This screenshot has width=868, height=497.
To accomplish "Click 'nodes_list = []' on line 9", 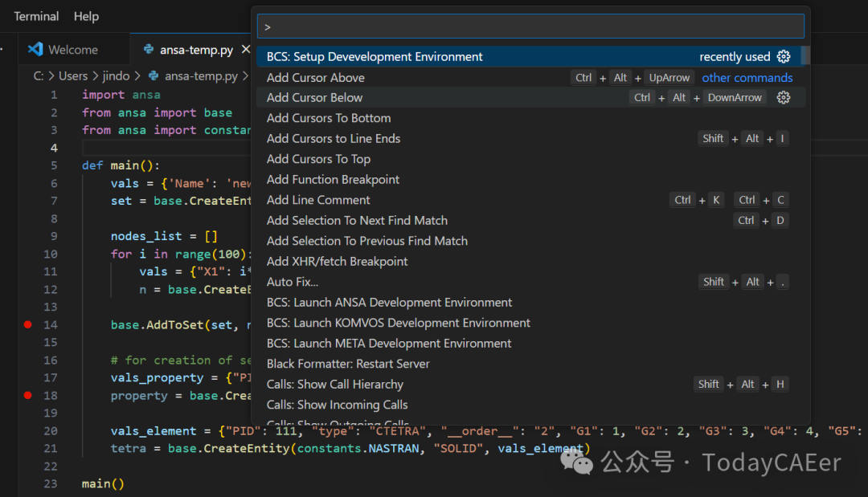I will tap(165, 236).
